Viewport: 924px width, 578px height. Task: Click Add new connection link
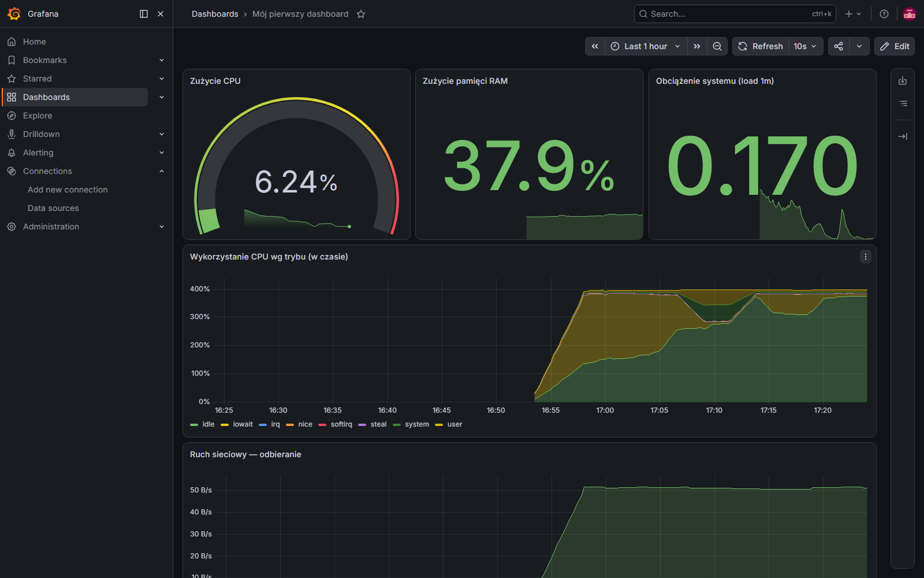coord(68,190)
